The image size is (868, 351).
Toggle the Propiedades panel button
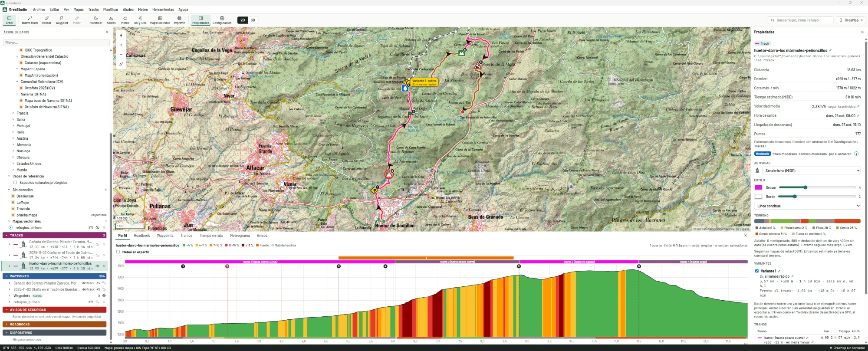pyautogui.click(x=201, y=20)
